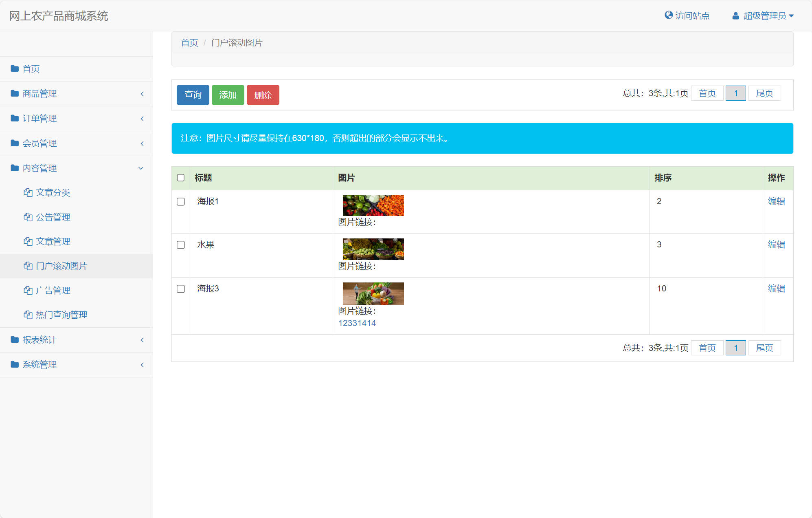Image resolution: width=812 pixels, height=518 pixels.
Task: Select the folder icon beside 商品管理
Action: click(x=14, y=94)
